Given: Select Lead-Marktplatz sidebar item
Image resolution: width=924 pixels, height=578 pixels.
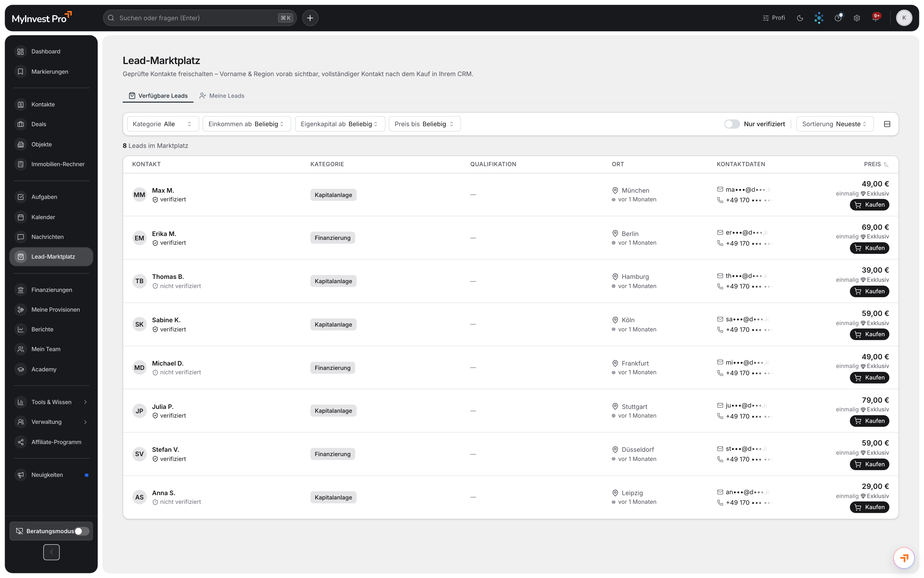Looking at the screenshot, I should [x=51, y=256].
